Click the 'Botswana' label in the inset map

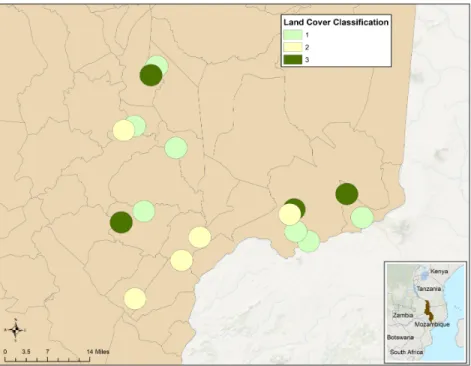(400, 337)
